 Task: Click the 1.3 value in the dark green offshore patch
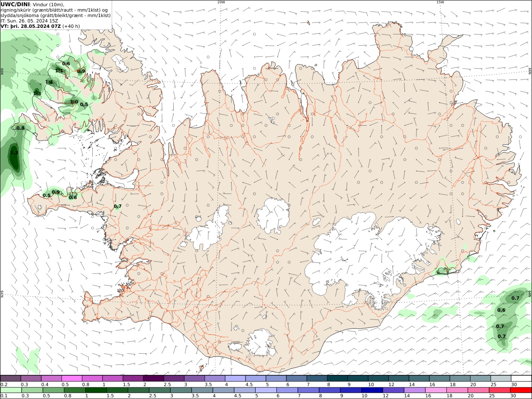14,153
